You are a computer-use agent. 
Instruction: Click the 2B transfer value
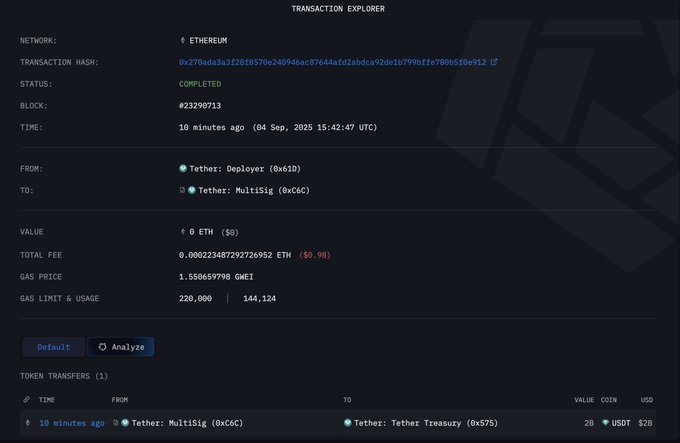point(589,423)
